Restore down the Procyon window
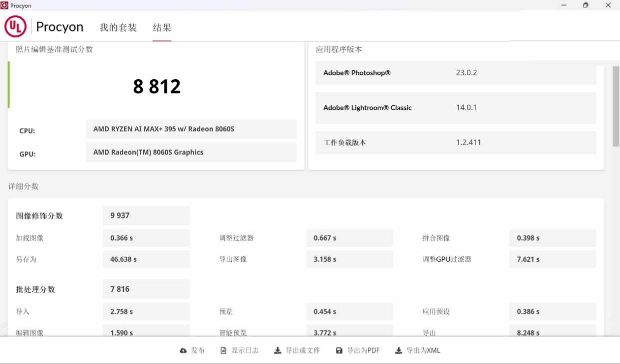This screenshot has width=620, height=364. tap(586, 5)
